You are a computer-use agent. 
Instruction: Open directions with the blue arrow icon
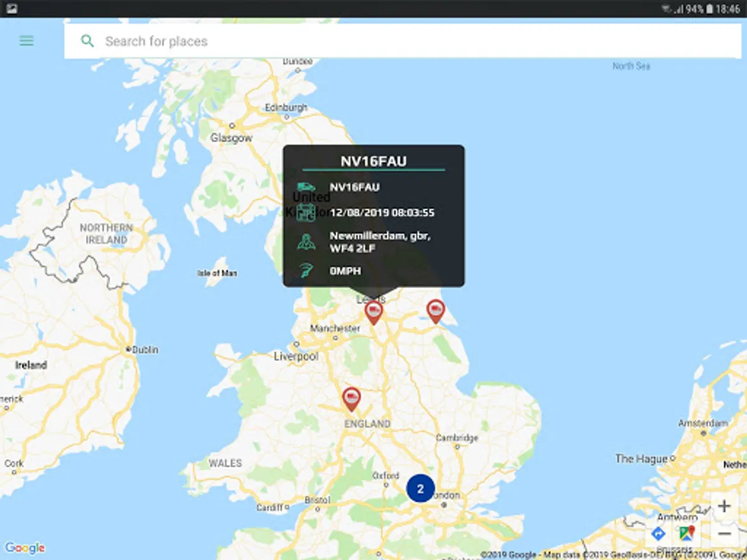coord(658,534)
